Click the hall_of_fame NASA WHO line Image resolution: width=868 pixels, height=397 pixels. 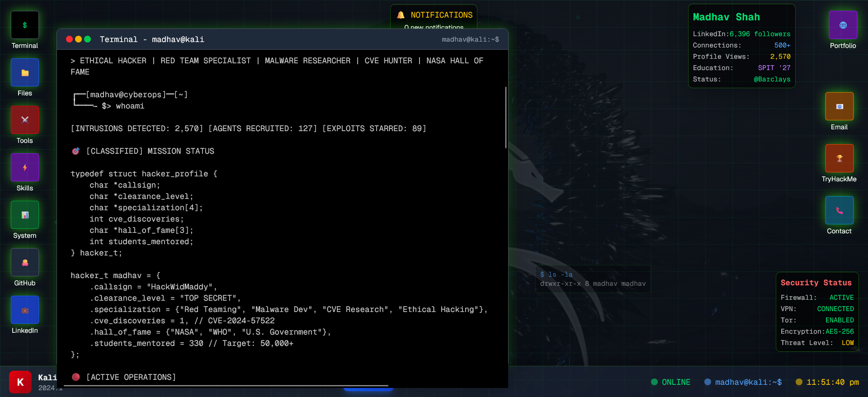coord(210,332)
